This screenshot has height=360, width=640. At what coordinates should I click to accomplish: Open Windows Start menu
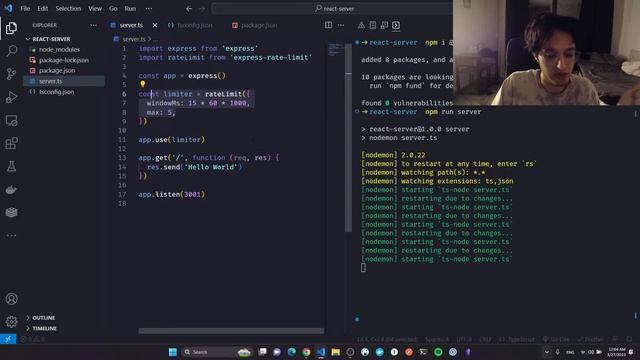tap(173, 352)
